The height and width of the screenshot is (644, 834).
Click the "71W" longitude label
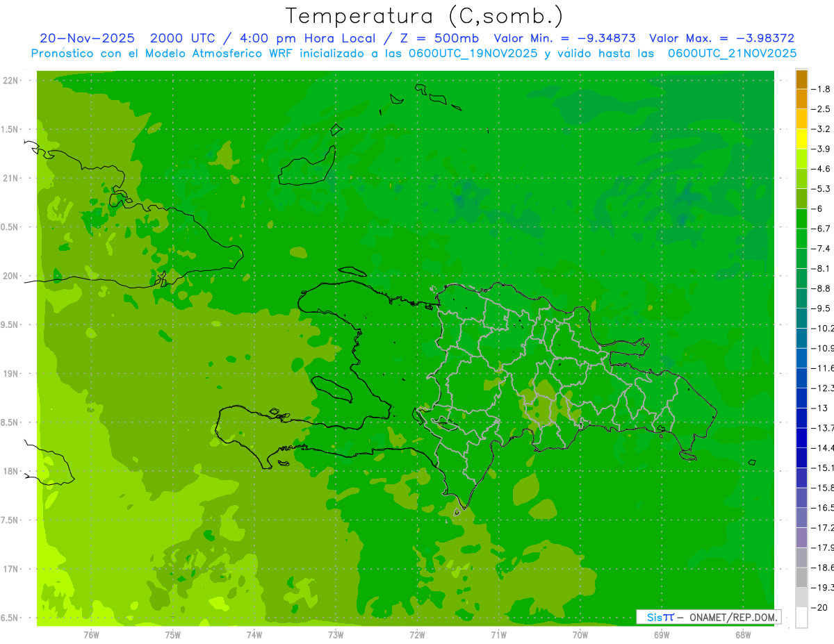pos(498,634)
